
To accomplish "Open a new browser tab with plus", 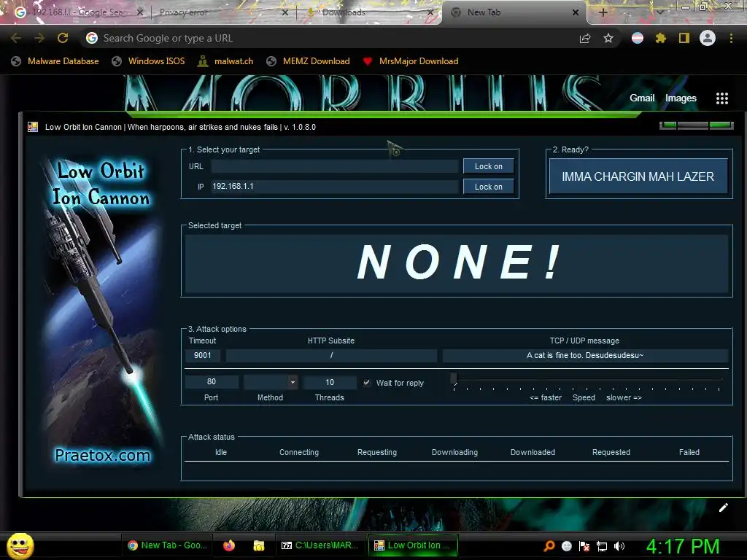I will (603, 12).
